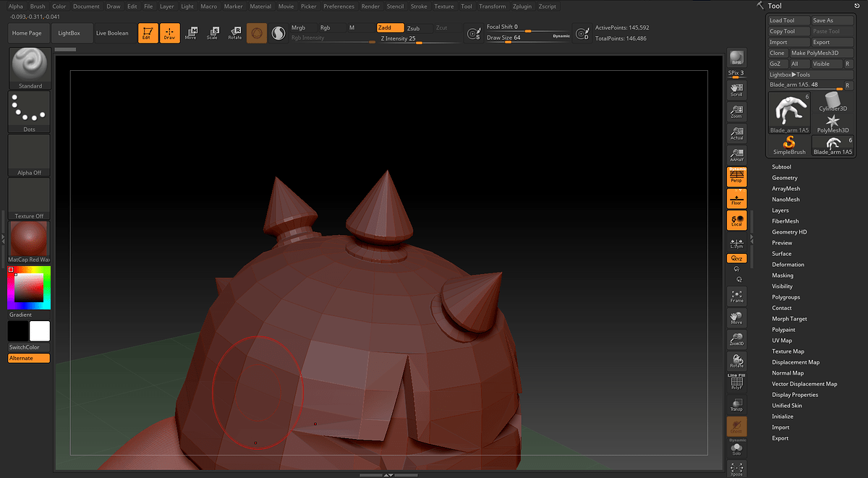
Task: Click the Rotate view icon on right shelf
Action: point(736,361)
